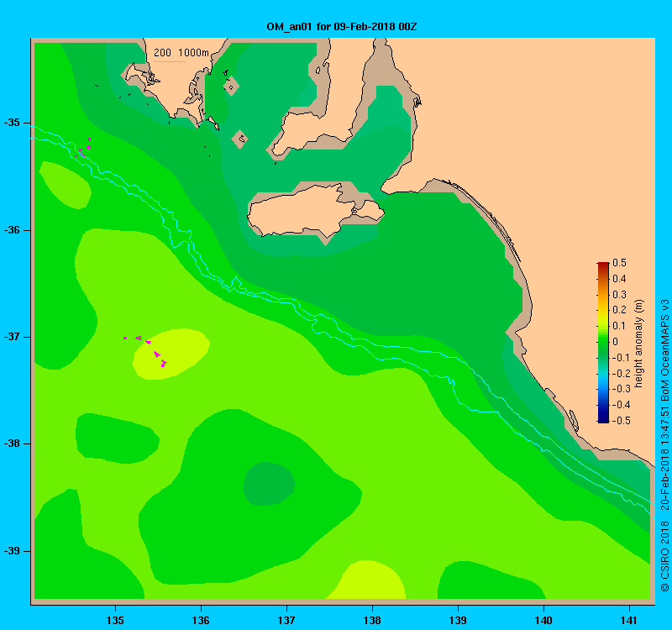The width and height of the screenshot is (672, 630).
Task: Click the 0.3 value on the colorbar
Action: click(x=619, y=295)
